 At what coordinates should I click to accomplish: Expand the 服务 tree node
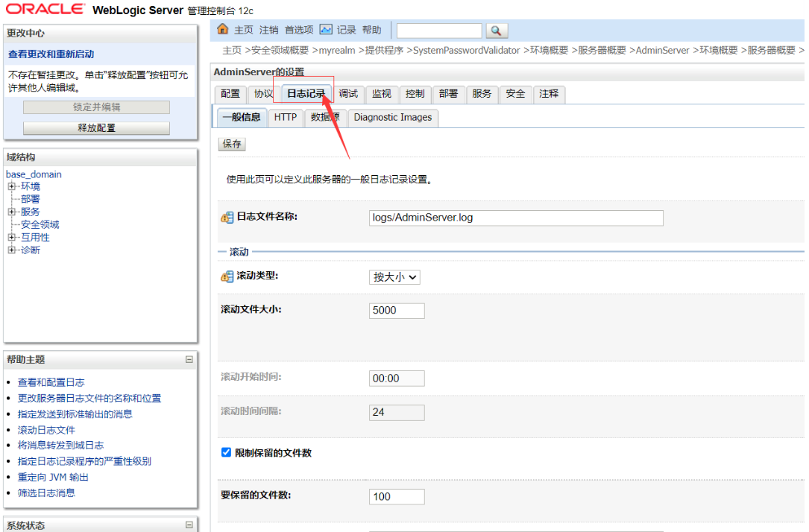pos(12,212)
